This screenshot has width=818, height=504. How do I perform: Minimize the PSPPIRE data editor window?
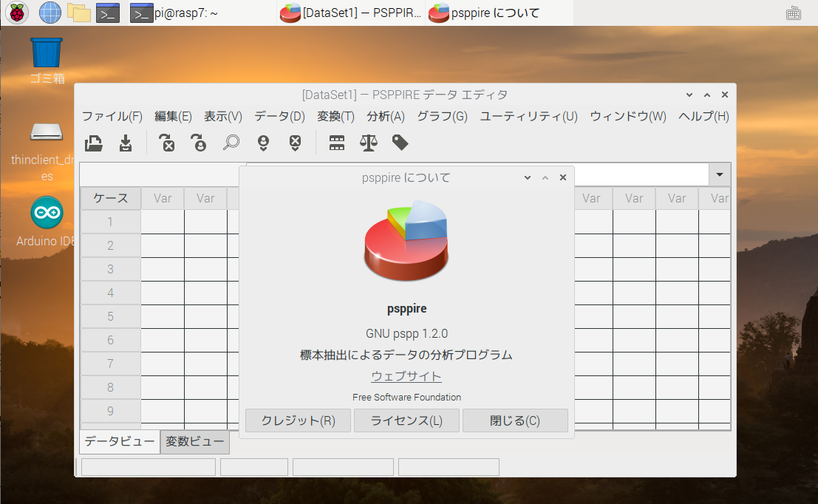tap(689, 95)
